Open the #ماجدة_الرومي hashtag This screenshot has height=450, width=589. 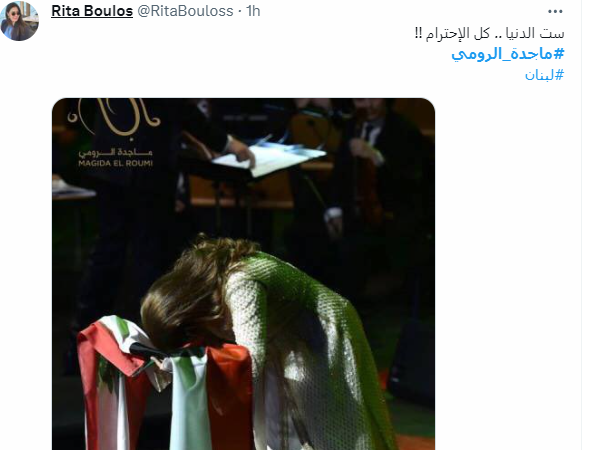coord(508,54)
